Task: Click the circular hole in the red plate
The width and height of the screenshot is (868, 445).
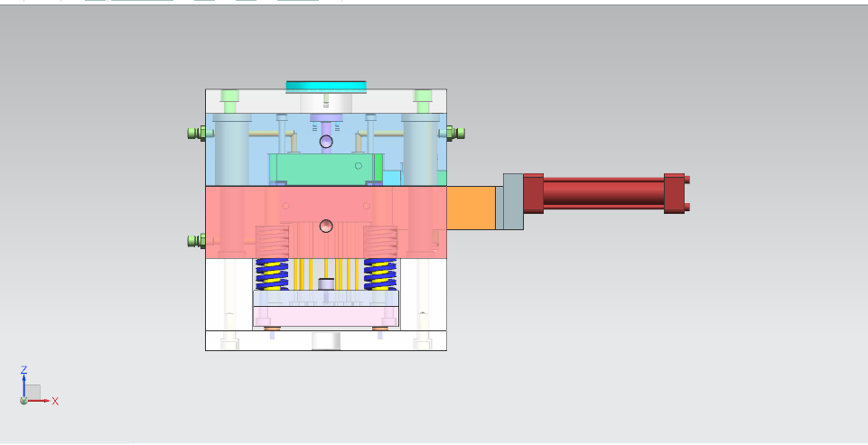Action: pos(326,226)
